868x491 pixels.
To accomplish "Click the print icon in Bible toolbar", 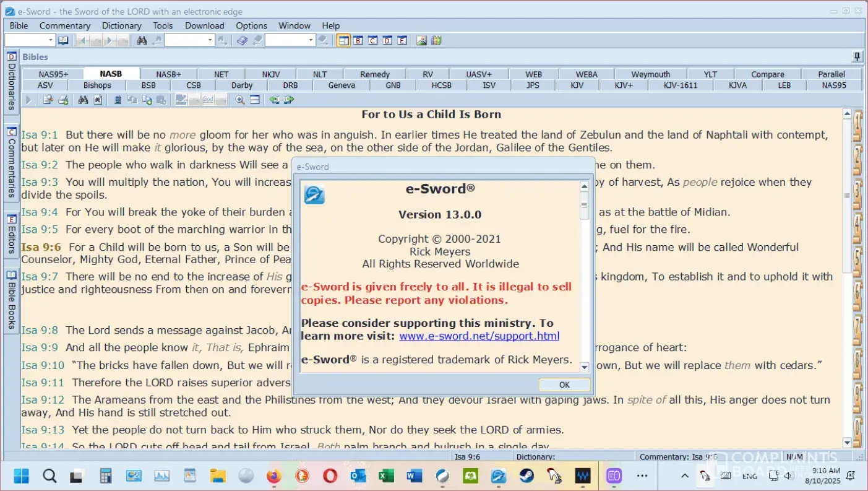I will coord(63,100).
